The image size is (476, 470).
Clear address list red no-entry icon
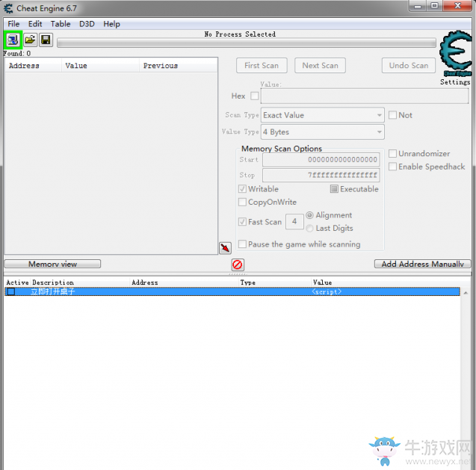[238, 265]
